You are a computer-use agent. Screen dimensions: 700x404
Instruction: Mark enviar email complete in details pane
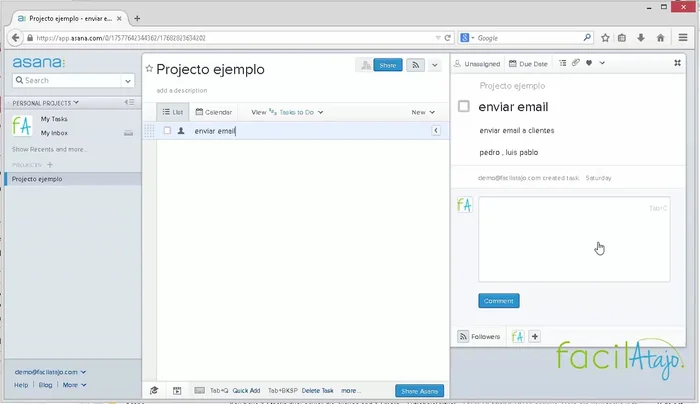(x=464, y=107)
